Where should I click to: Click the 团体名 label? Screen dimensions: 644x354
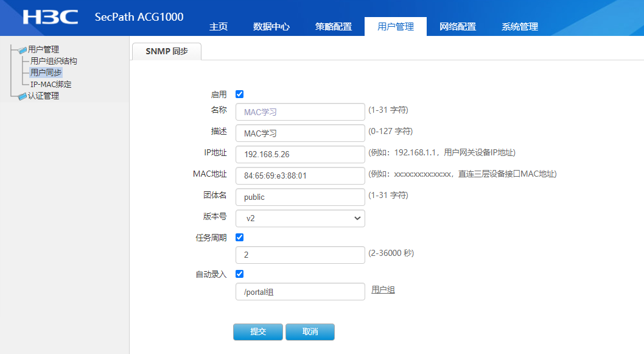coord(215,195)
